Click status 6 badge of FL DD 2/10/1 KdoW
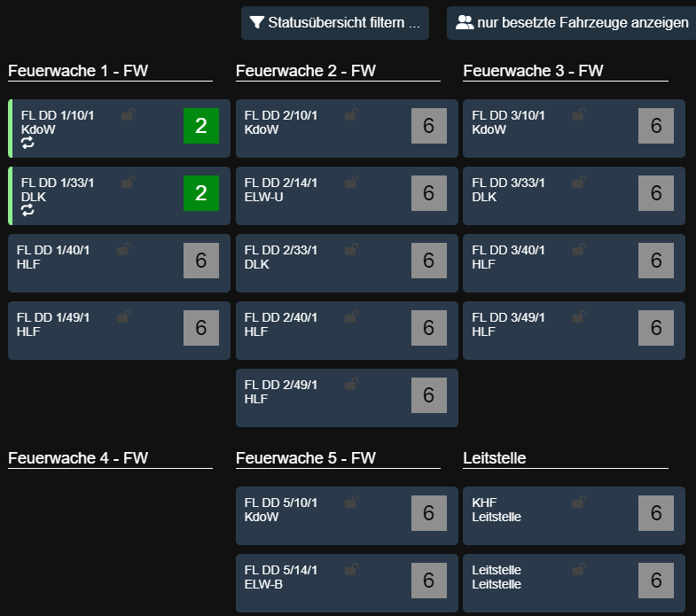The width and height of the screenshot is (696, 616). [x=428, y=126]
